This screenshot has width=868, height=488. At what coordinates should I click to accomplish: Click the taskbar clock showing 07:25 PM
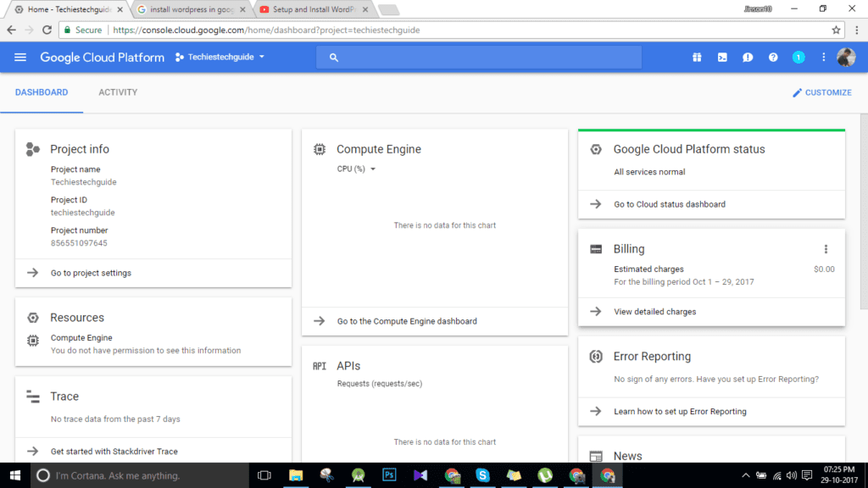839,474
